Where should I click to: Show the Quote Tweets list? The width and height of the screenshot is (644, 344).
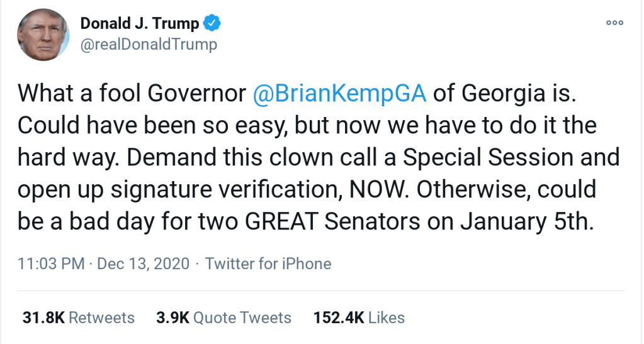(x=242, y=318)
